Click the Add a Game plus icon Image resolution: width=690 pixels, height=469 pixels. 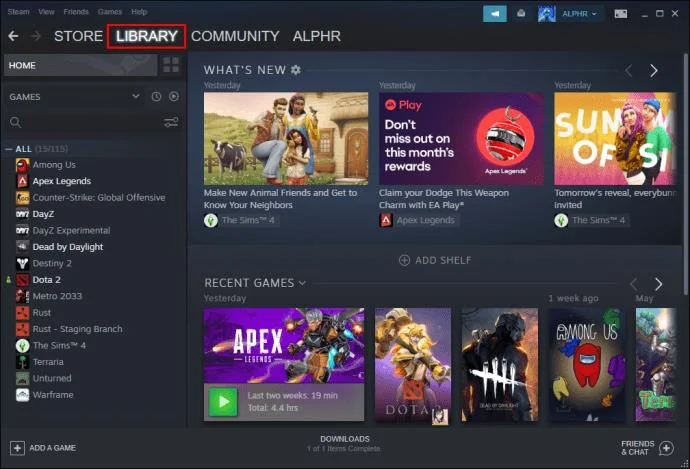click(x=17, y=448)
